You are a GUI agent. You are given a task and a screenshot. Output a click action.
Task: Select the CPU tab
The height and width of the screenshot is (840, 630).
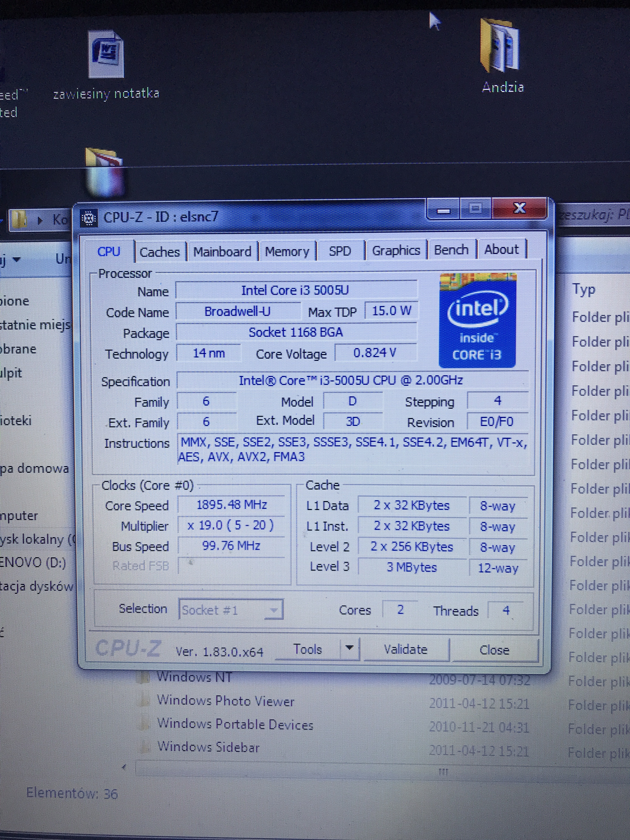pyautogui.click(x=109, y=252)
